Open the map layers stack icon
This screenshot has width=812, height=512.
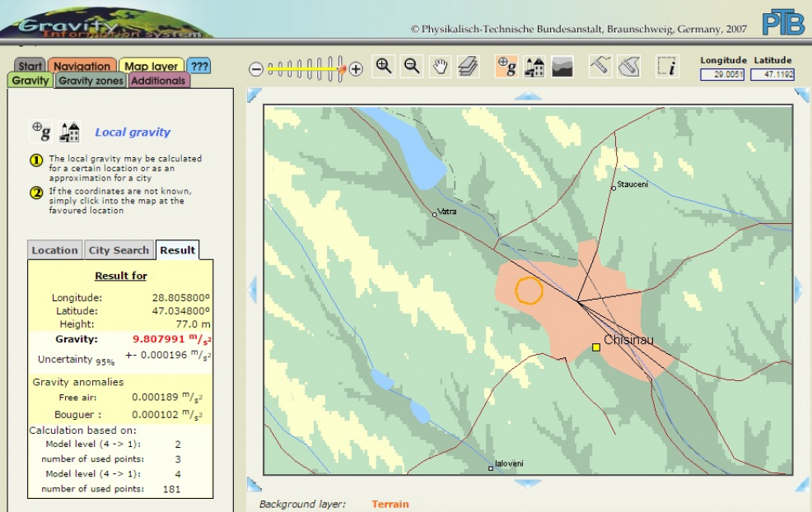(469, 67)
